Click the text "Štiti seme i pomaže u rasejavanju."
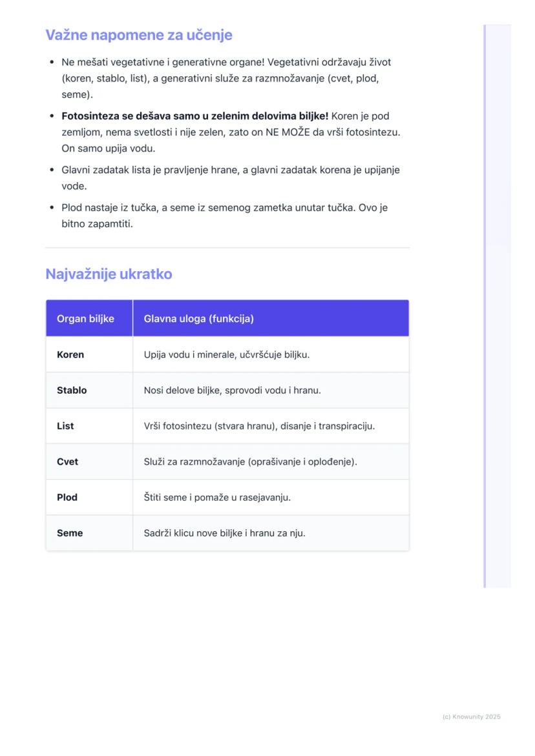This screenshot has width=535, height=756. [x=217, y=497]
